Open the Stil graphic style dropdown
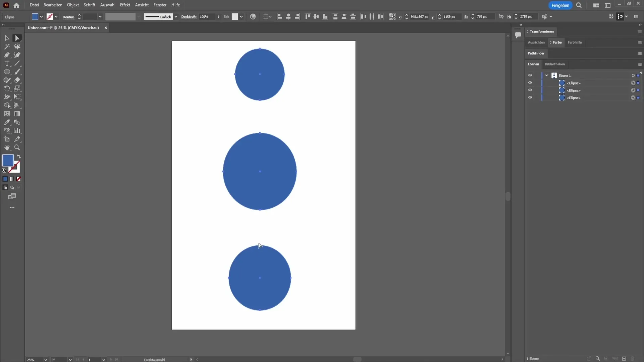 241,17
